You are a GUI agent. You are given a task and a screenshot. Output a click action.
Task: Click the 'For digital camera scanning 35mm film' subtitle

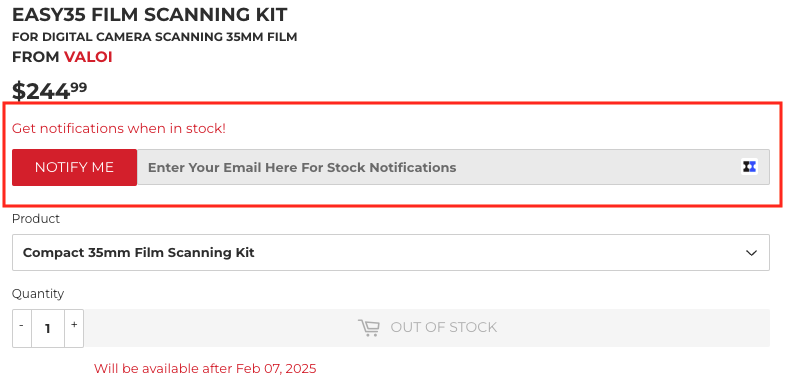(x=155, y=37)
